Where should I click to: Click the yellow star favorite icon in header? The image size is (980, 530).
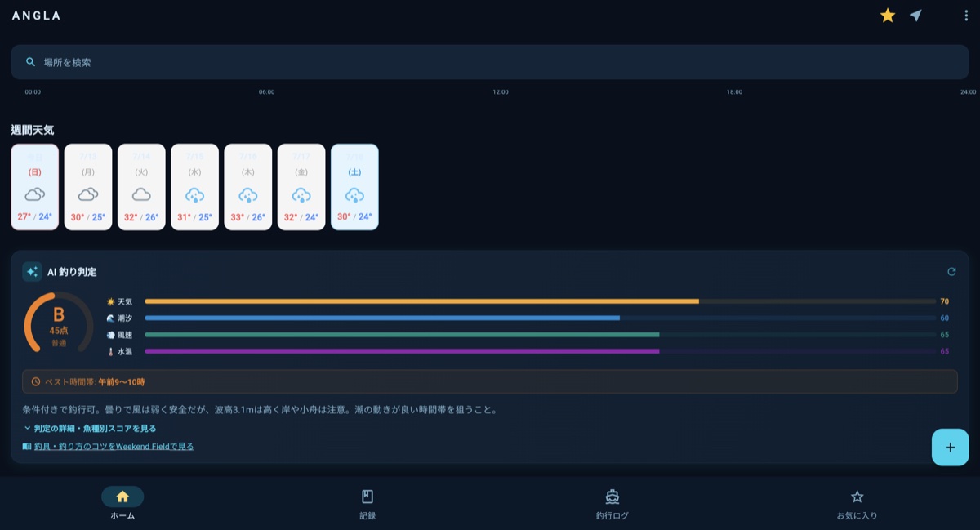pos(888,16)
